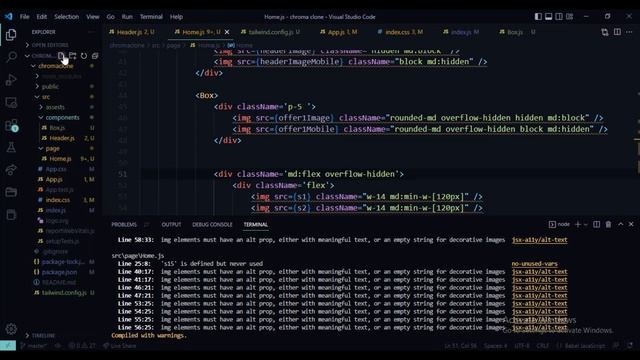Open the Edit menu
The width and height of the screenshot is (640, 360).
(x=42, y=17)
